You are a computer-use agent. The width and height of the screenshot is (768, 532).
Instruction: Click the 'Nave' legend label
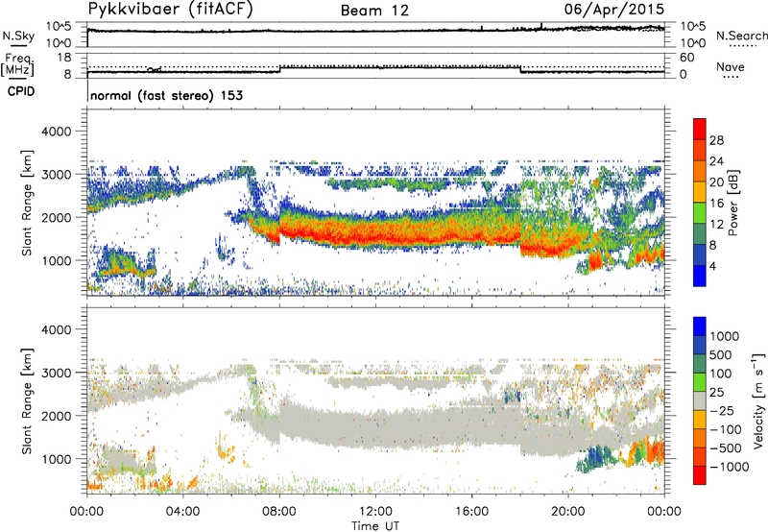click(x=731, y=66)
